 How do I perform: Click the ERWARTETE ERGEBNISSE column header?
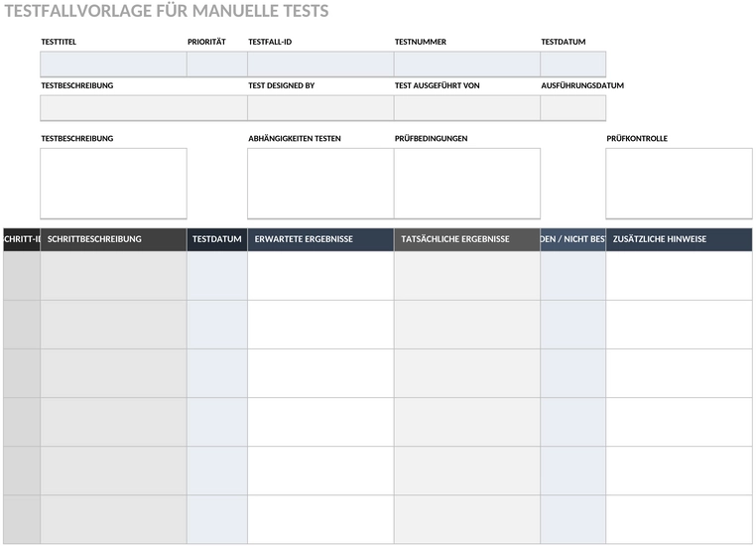click(x=320, y=239)
